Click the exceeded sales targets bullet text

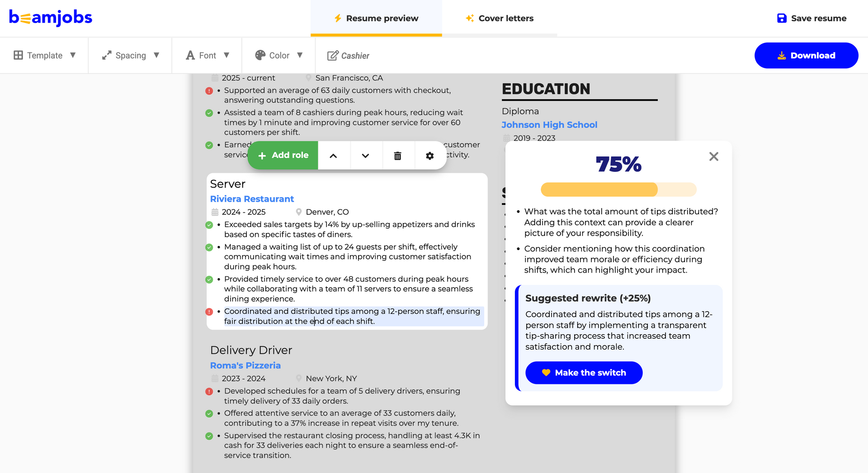pyautogui.click(x=349, y=229)
